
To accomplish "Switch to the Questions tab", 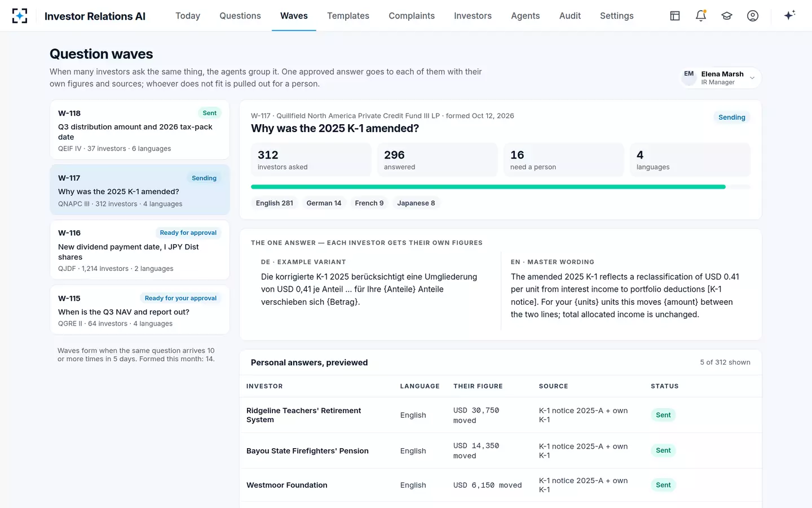I will (x=240, y=16).
